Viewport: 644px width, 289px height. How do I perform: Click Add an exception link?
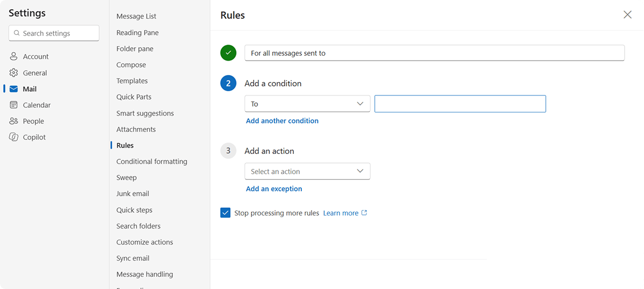coord(274,189)
